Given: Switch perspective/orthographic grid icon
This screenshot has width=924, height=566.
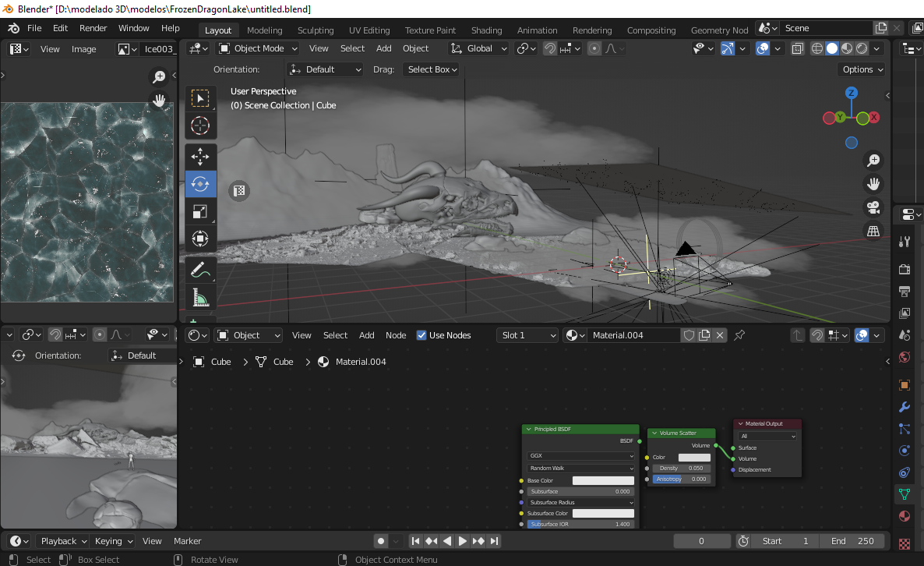Looking at the screenshot, I should coord(873,231).
